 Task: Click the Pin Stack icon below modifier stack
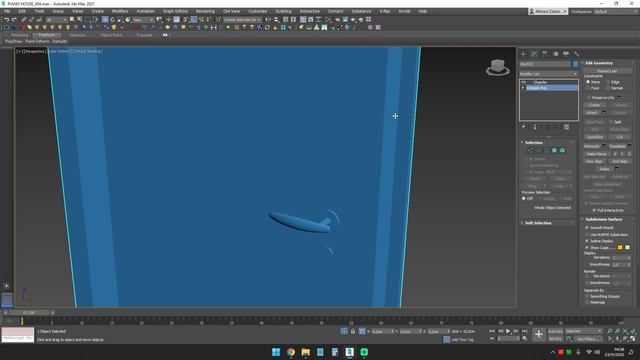pyautogui.click(x=523, y=127)
